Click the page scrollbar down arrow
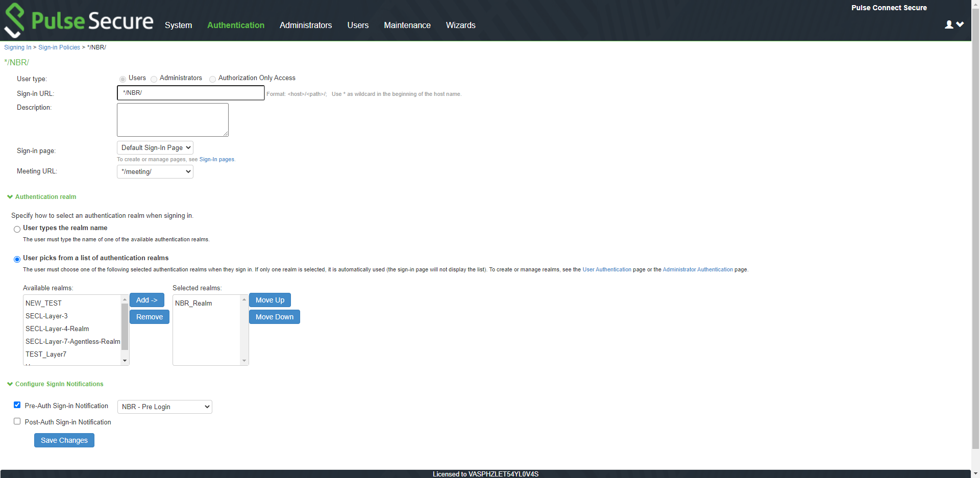This screenshot has width=980, height=478. click(x=975, y=473)
